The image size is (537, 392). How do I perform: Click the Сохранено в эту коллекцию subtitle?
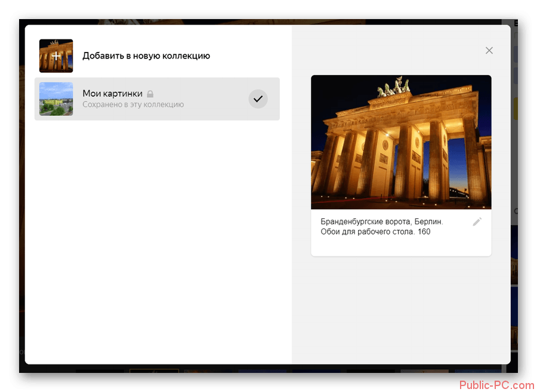[x=133, y=104]
